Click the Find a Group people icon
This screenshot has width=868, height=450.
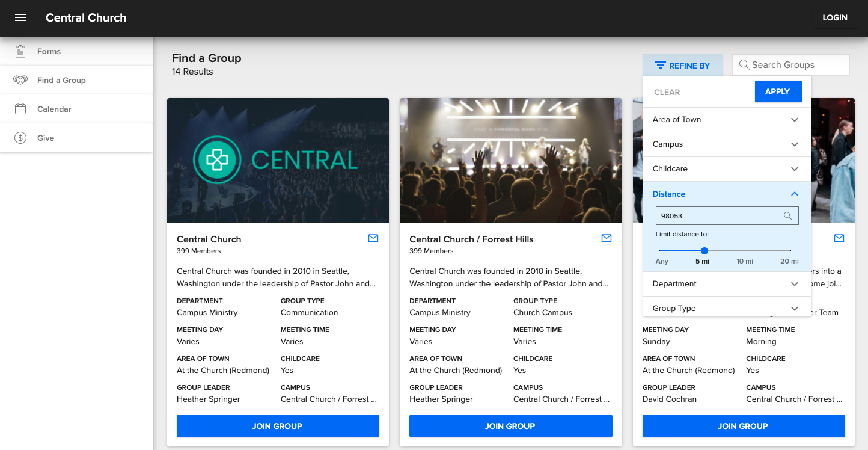[21, 79]
